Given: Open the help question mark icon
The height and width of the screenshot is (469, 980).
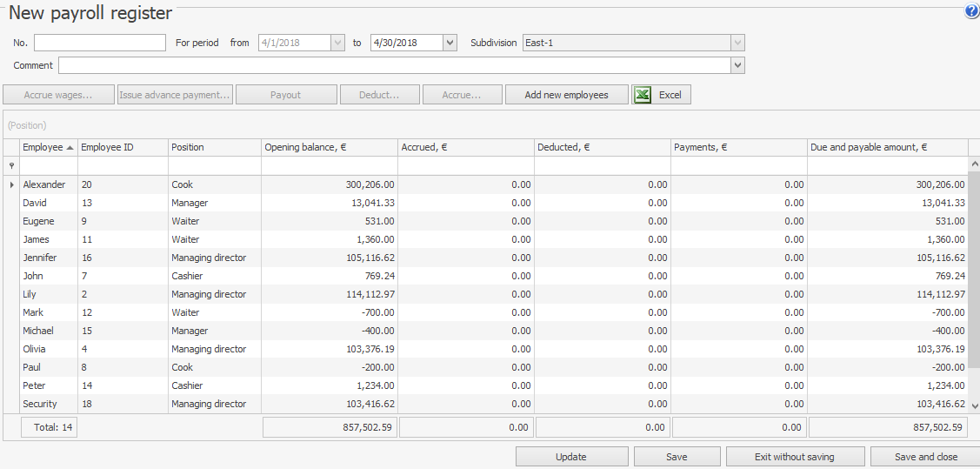Looking at the screenshot, I should [971, 11].
